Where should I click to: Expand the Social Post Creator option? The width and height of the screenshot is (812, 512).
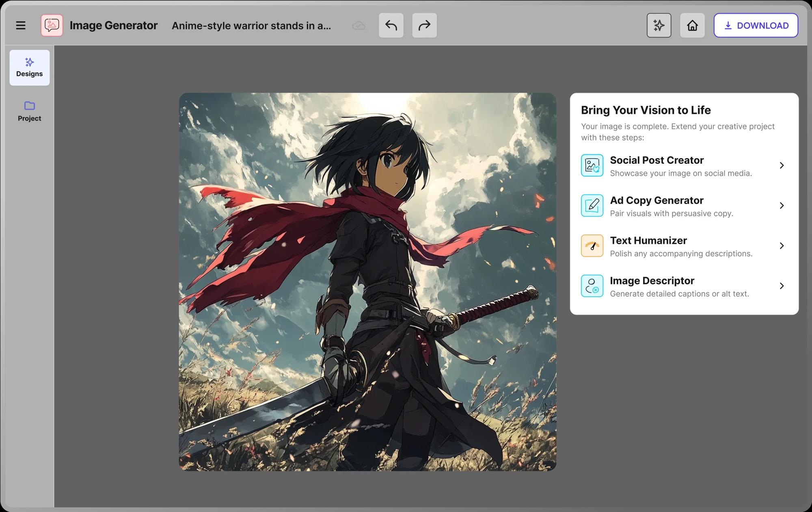pyautogui.click(x=782, y=165)
